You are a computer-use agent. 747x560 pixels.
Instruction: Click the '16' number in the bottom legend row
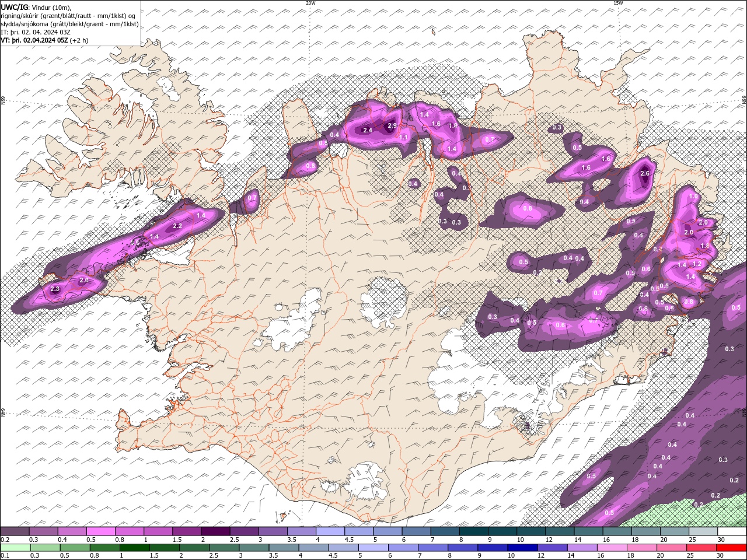[600, 556]
